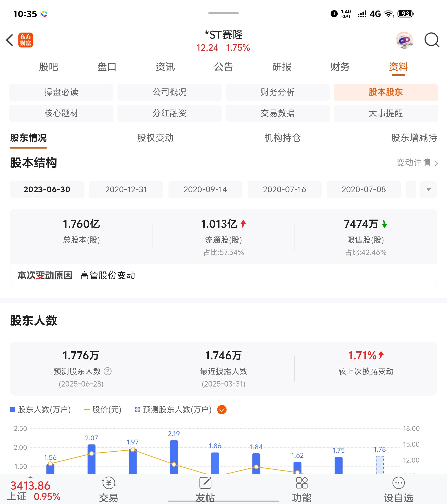Image resolution: width=447 pixels, height=504 pixels.
Task: Tap the 发帖 post icon
Action: (x=205, y=483)
